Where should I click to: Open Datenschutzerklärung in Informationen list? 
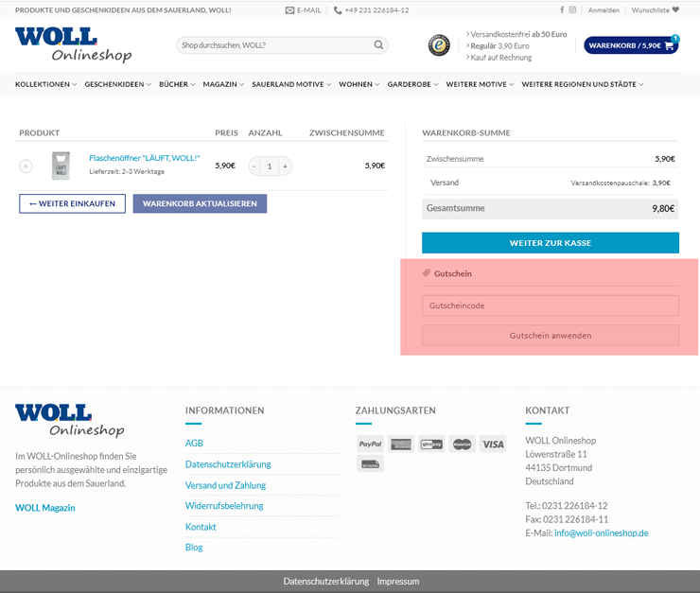pos(228,464)
